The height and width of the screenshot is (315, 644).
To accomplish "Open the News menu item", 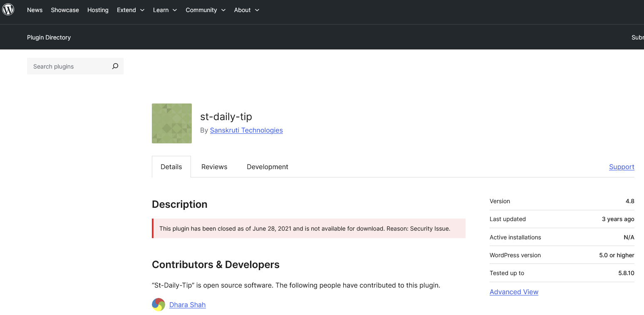I will 35,10.
